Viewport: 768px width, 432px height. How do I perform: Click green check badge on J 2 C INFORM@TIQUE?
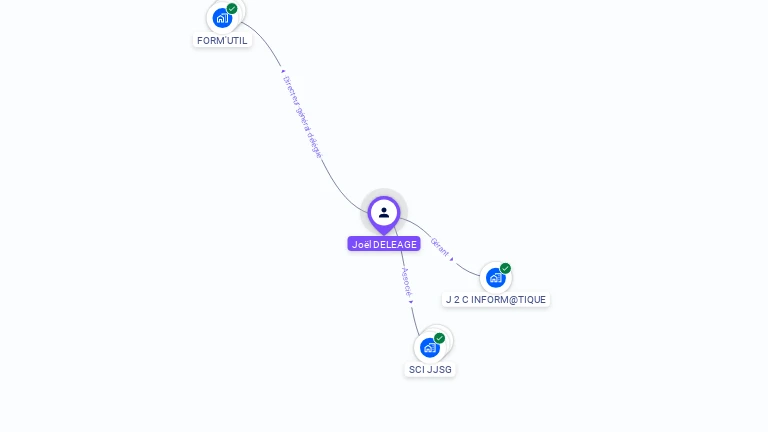(505, 268)
